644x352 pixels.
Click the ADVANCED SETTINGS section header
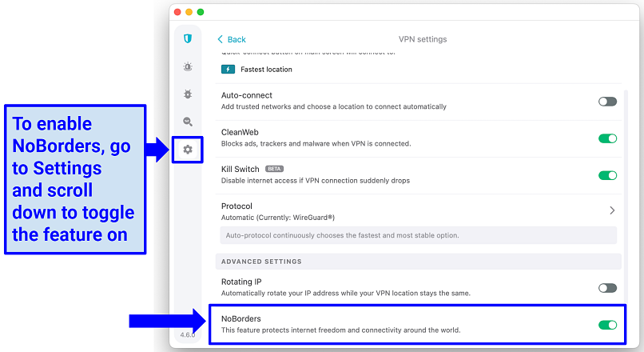pyautogui.click(x=418, y=262)
